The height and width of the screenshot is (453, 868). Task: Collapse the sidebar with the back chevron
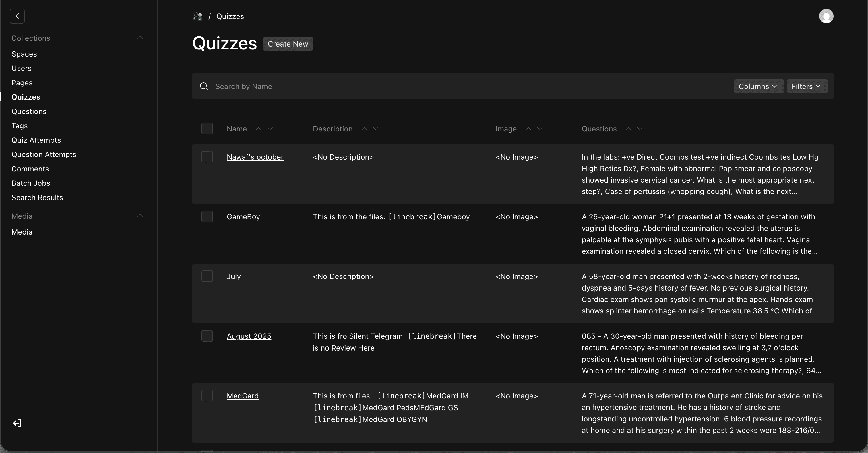coord(17,16)
